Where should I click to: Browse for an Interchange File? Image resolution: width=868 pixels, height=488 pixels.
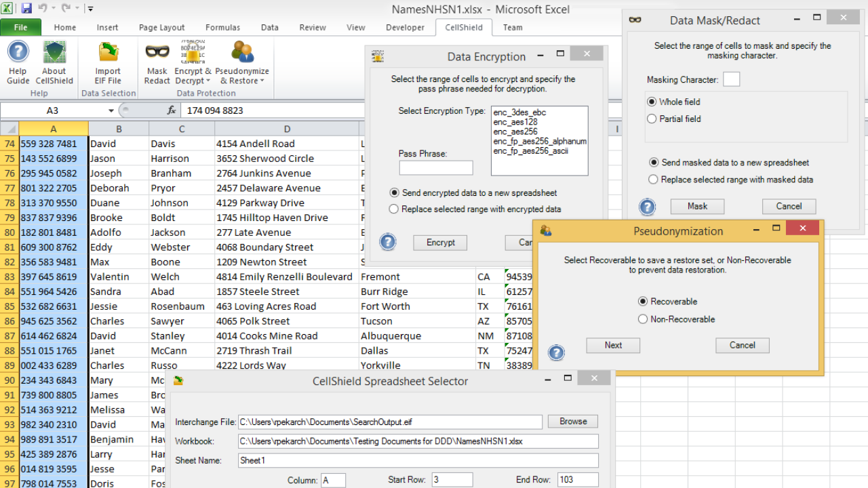[x=573, y=422]
